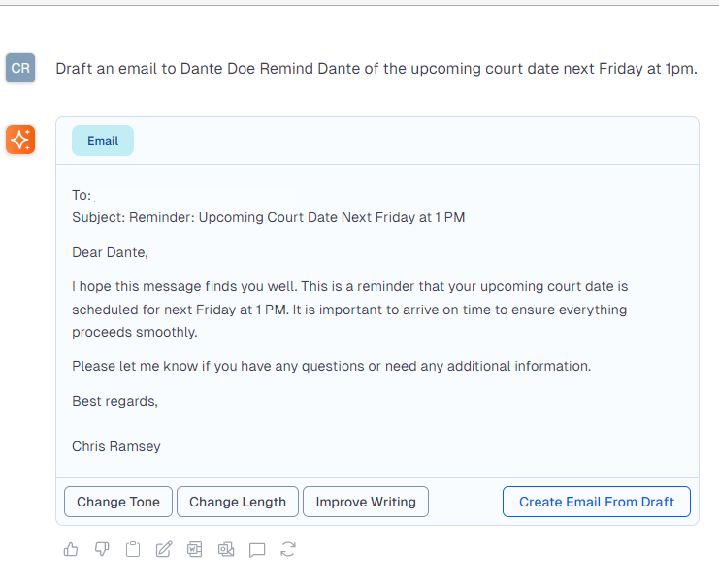Regenerate the response with refresh icon

[288, 549]
